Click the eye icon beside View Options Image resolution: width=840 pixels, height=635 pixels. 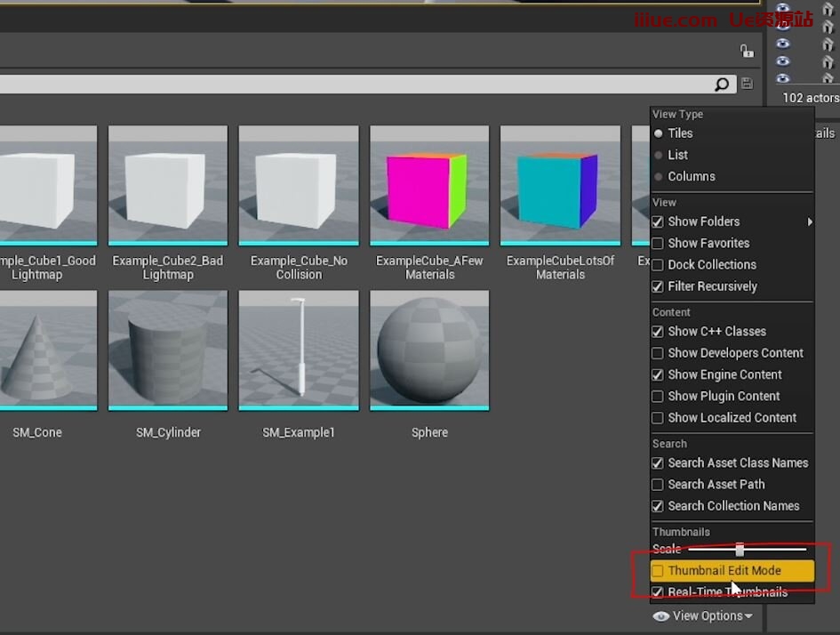click(x=660, y=616)
